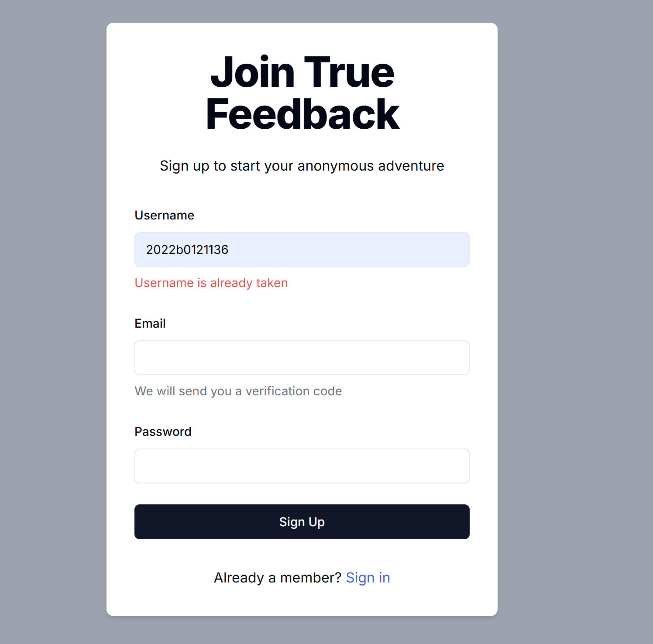The image size is (653, 644).
Task: Click the Password field label
Action: click(x=163, y=432)
